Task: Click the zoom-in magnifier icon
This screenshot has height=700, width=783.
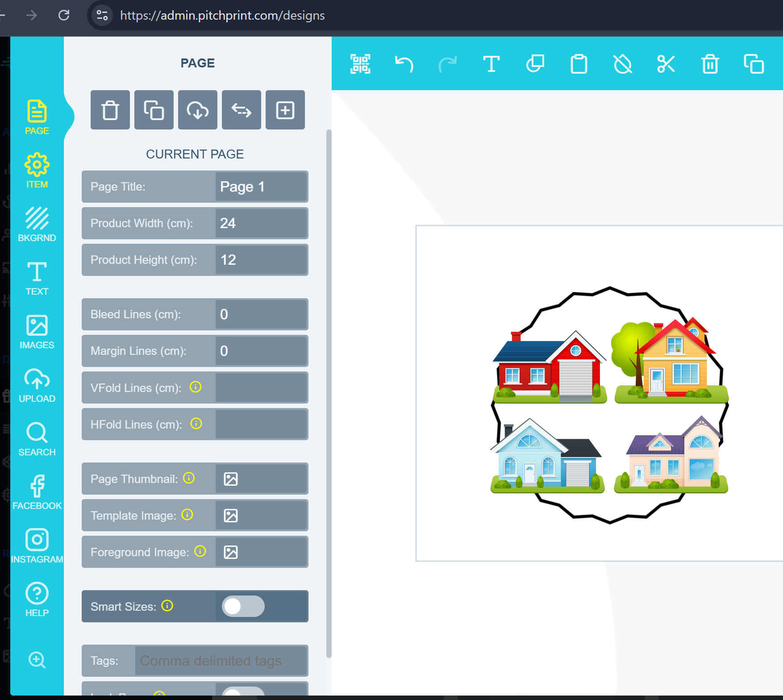Action: coord(37,659)
